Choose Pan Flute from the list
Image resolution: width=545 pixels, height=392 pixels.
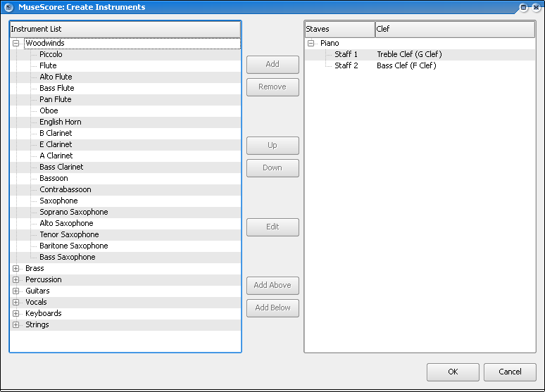click(x=55, y=99)
